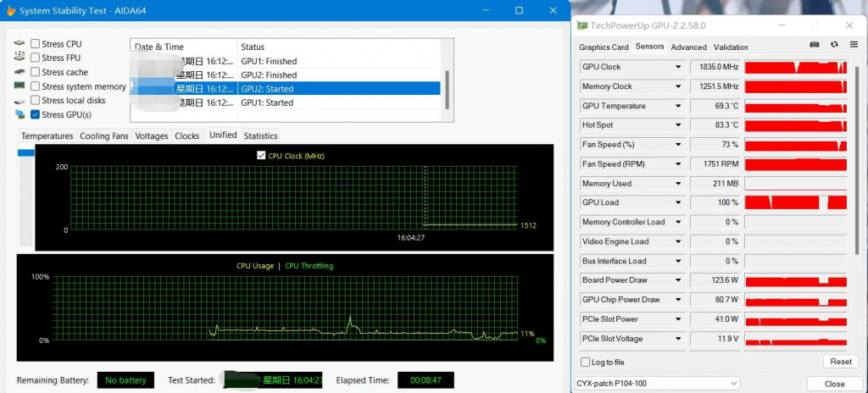The image size is (868, 393).
Task: Click the GPU-Z screenshot camera icon
Action: tap(815, 45)
